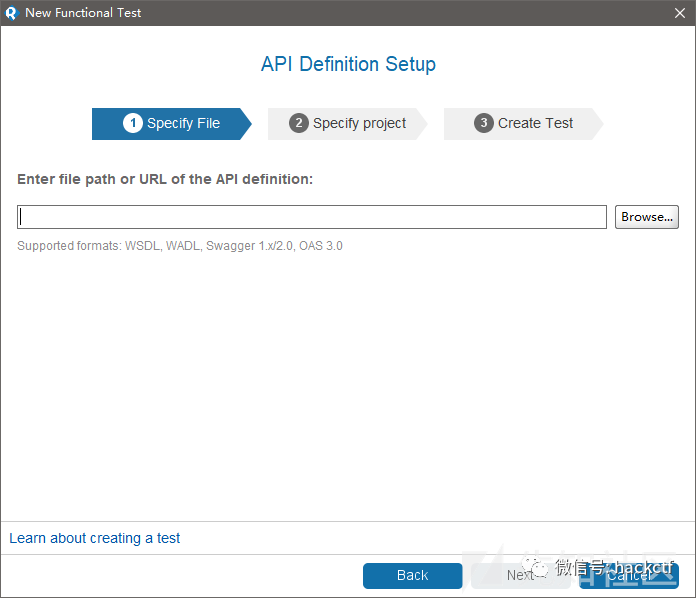Viewport: 696px width, 598px height.
Task: Click the step 1 number circle
Action: [133, 123]
